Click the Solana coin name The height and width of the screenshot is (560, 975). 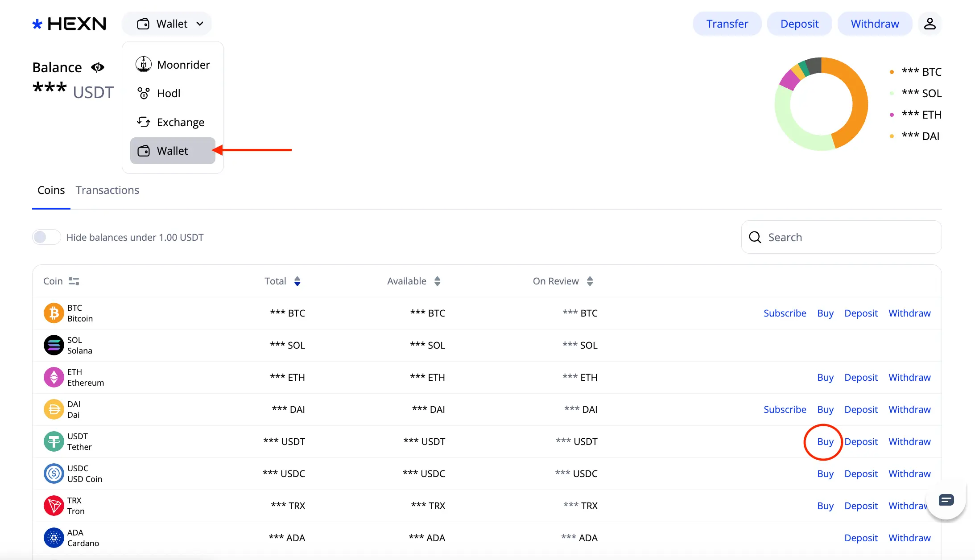point(80,351)
